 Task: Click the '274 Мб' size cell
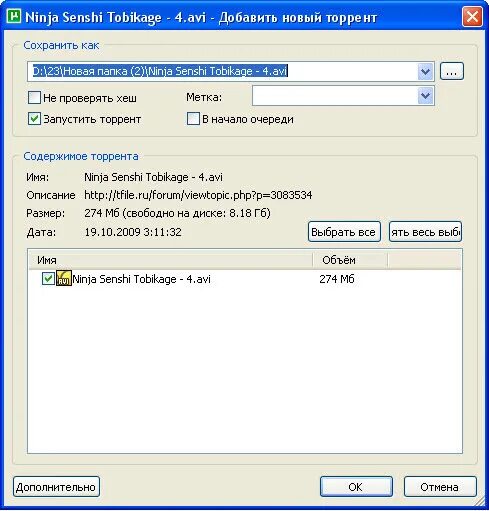(337, 279)
